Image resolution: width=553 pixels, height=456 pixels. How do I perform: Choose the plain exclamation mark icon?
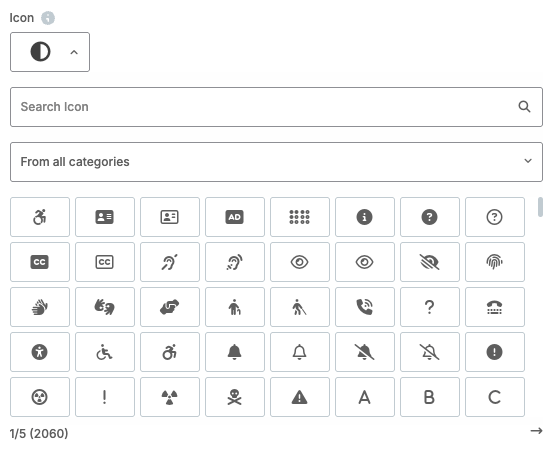(x=105, y=397)
